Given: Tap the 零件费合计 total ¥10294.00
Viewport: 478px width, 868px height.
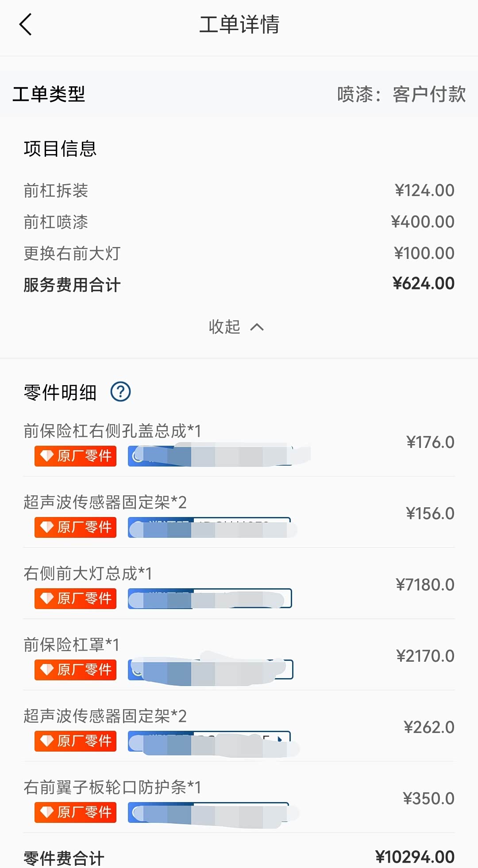Looking at the screenshot, I should click(x=415, y=857).
